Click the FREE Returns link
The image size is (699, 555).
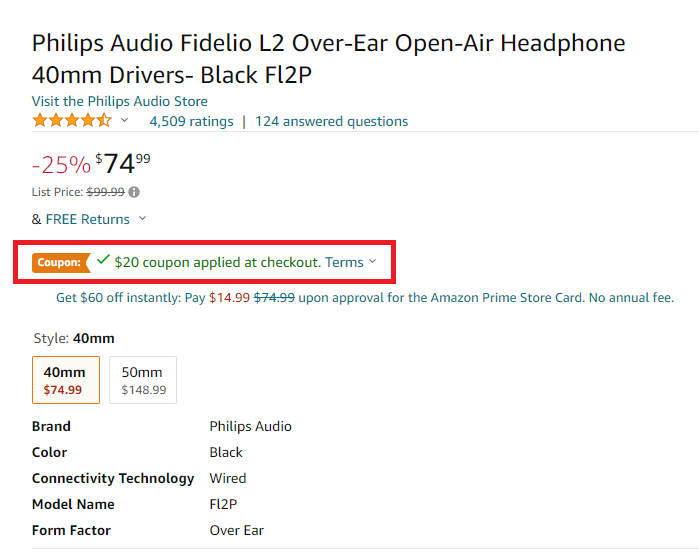click(x=87, y=219)
